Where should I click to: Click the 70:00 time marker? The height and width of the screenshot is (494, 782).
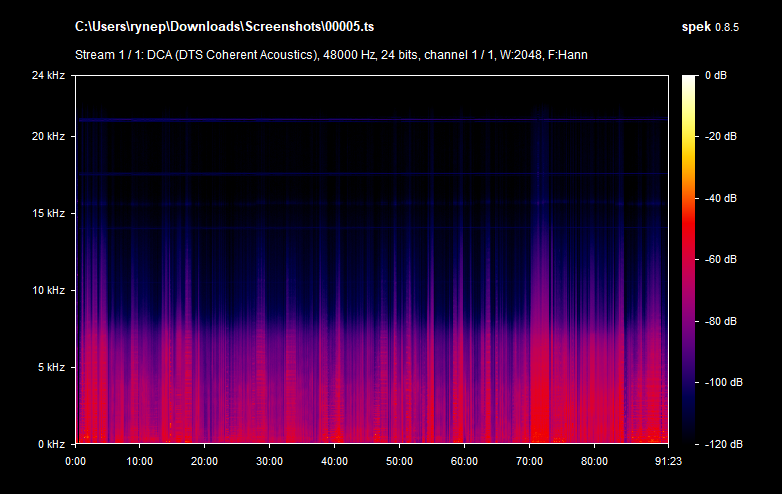[529, 461]
